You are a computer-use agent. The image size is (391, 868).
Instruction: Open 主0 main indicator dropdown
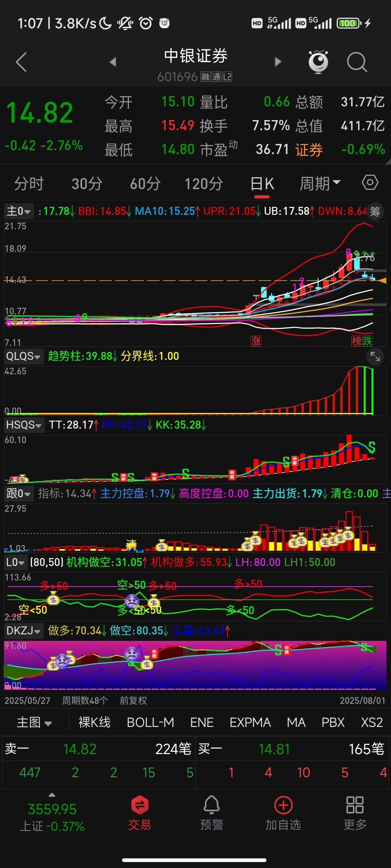point(18,211)
